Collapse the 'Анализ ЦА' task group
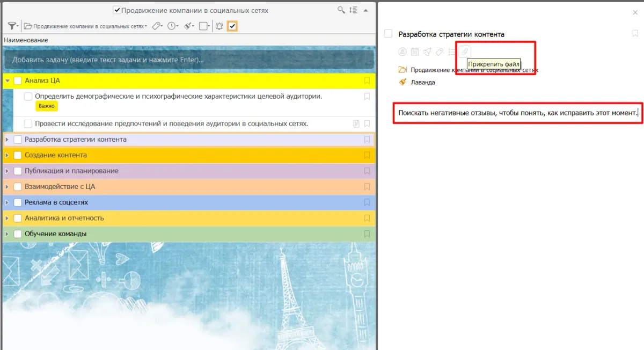Viewport: 644px width, 350px height. (7, 81)
